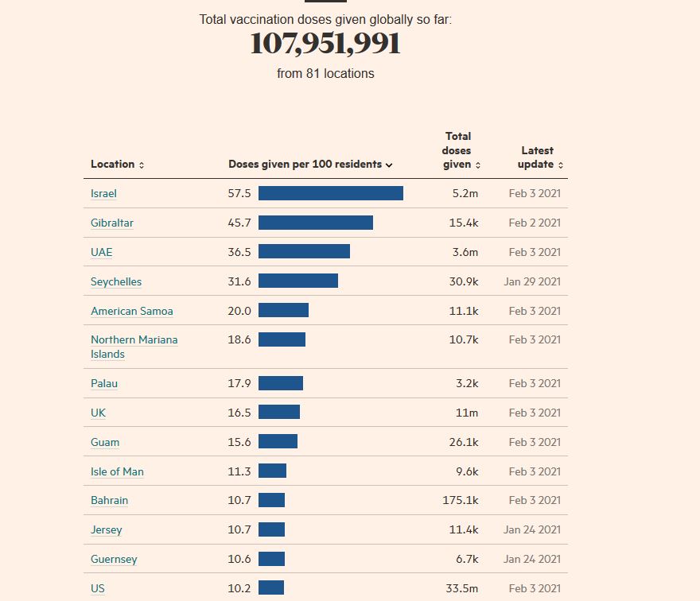Open the Isle of Man link
Viewport: 700px width, 601px height.
click(117, 472)
